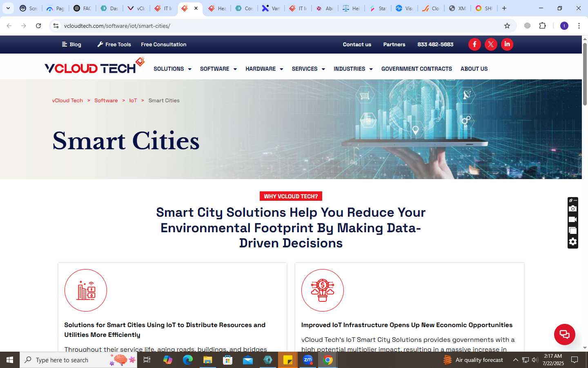Click the vCloud Tech logo

pos(95,66)
